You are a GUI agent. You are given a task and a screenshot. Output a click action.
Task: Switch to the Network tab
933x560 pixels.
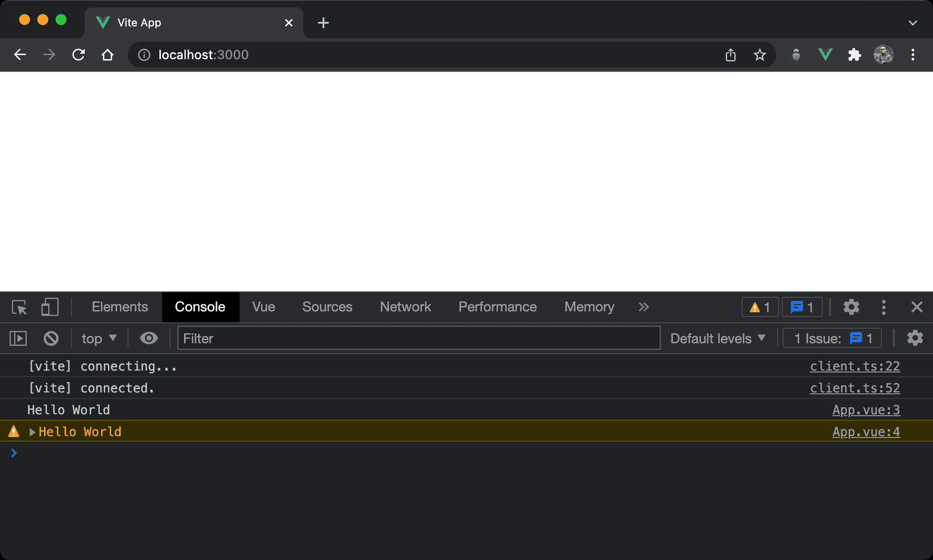tap(405, 307)
